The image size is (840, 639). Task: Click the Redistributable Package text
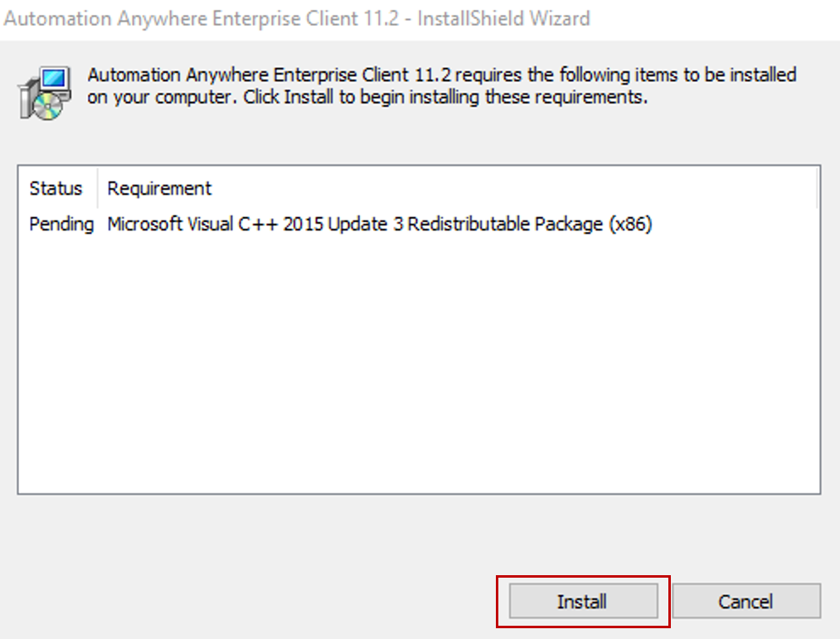(505, 224)
